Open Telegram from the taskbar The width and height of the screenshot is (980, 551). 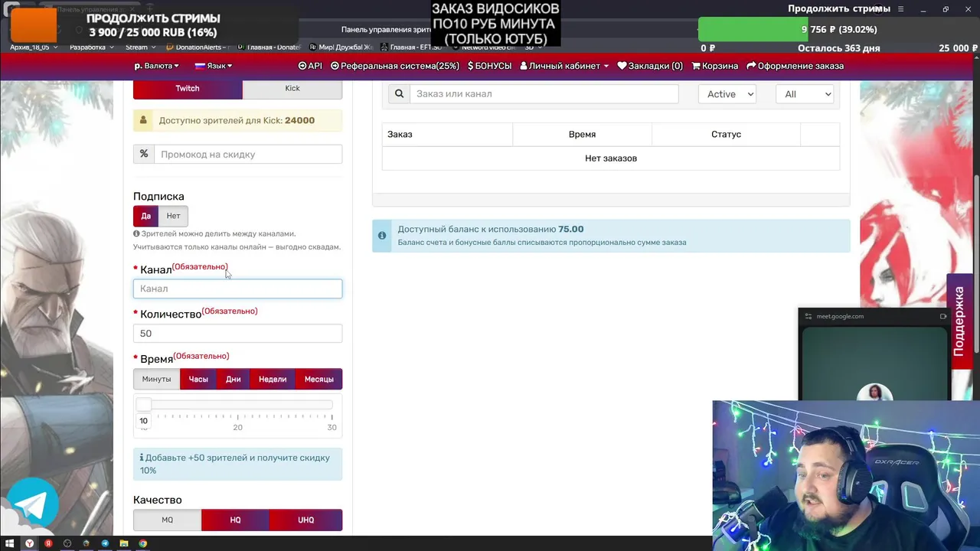105,543
